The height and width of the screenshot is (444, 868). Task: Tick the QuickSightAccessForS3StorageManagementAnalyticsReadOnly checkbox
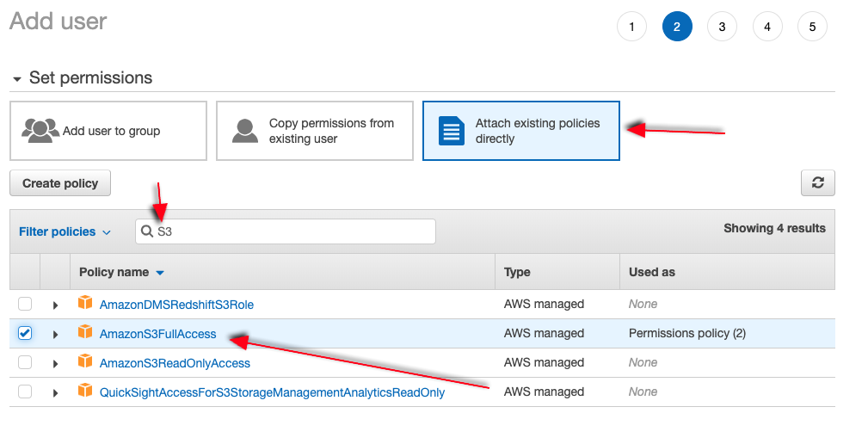[25, 392]
